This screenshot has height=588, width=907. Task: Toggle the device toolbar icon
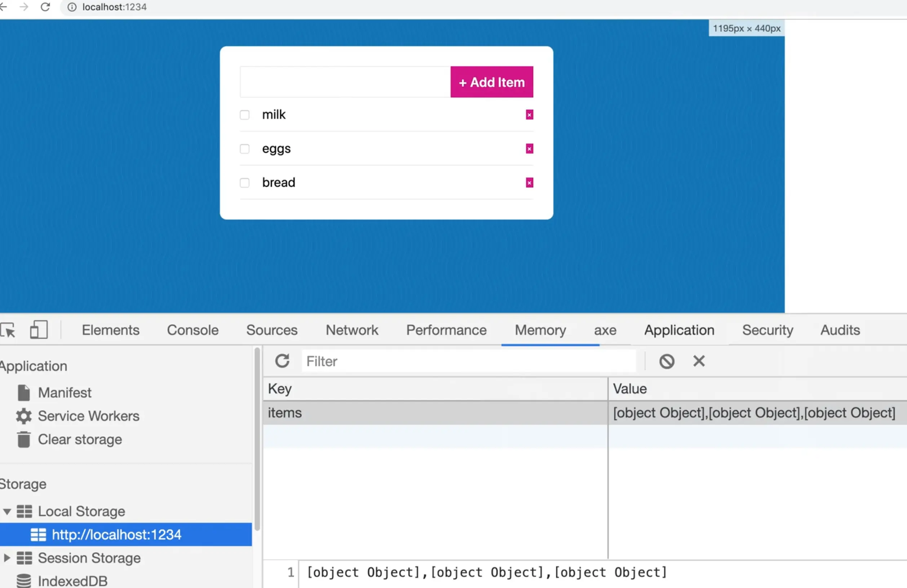(39, 330)
